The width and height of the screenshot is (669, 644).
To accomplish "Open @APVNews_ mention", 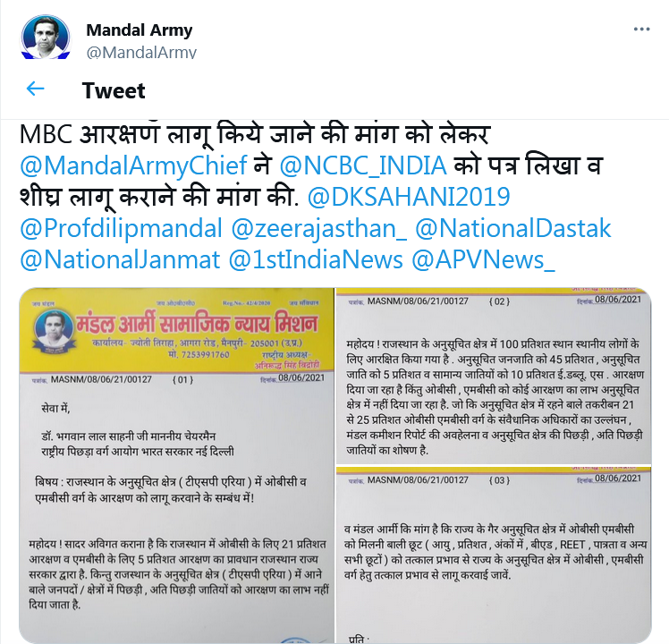I will click(483, 260).
